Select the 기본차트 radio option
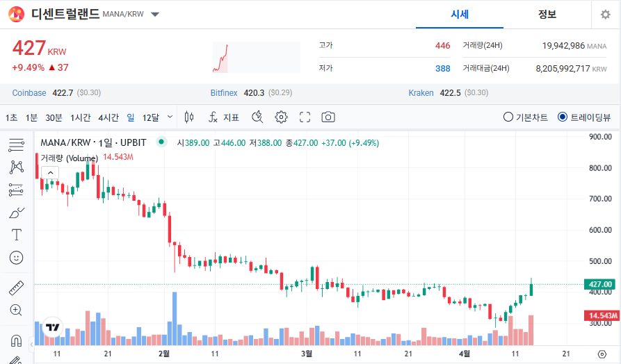Viewport: 621px width, 364px height. [x=526, y=117]
